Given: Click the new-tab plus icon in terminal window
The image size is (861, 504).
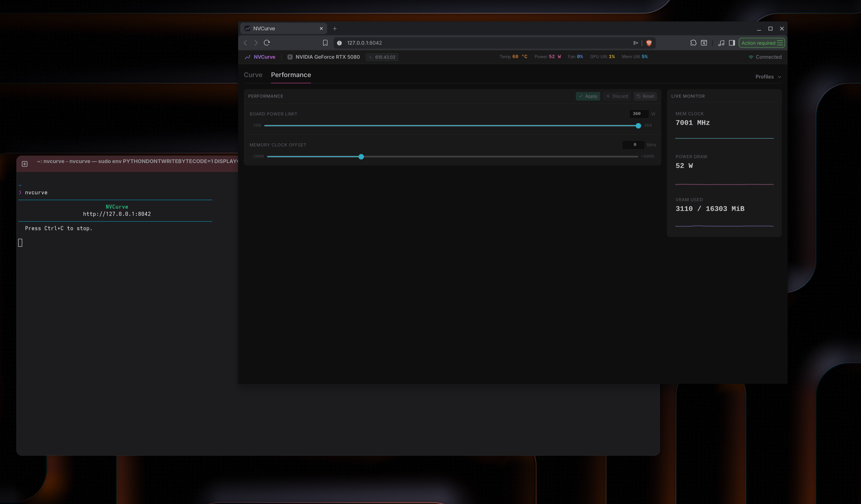Looking at the screenshot, I should tap(25, 164).
